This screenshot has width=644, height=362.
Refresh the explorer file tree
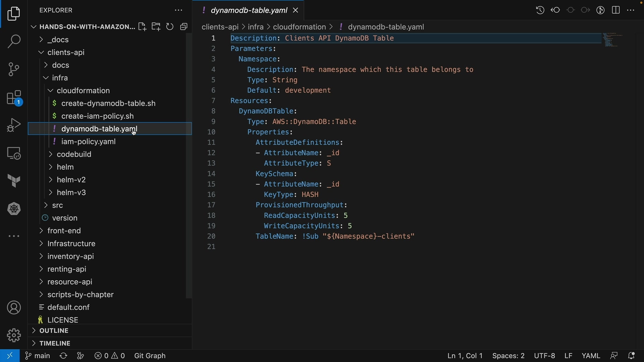[170, 27]
